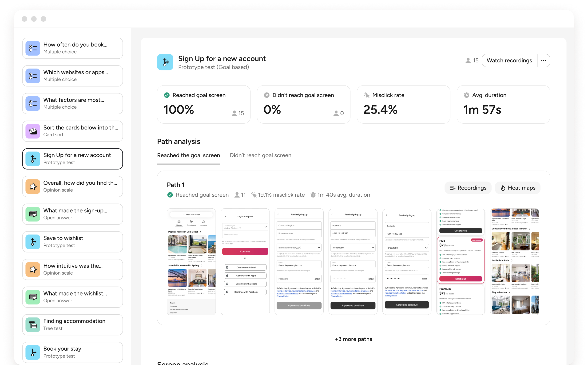Viewport: 588px width, 365px height.
Task: Select the 'Sign Up for a new account' sidebar icon
Action: pyautogui.click(x=33, y=159)
